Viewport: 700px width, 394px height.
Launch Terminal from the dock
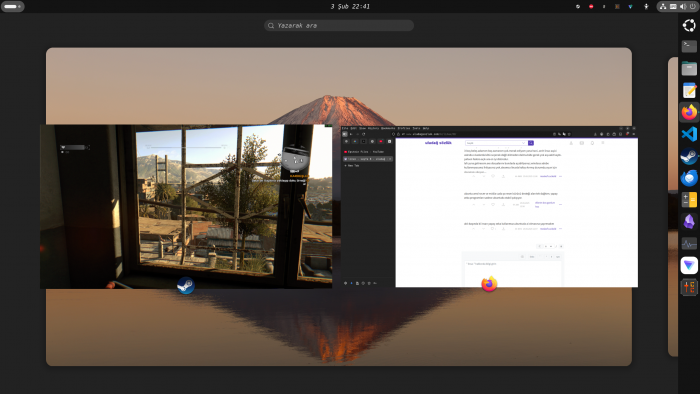coord(689,46)
